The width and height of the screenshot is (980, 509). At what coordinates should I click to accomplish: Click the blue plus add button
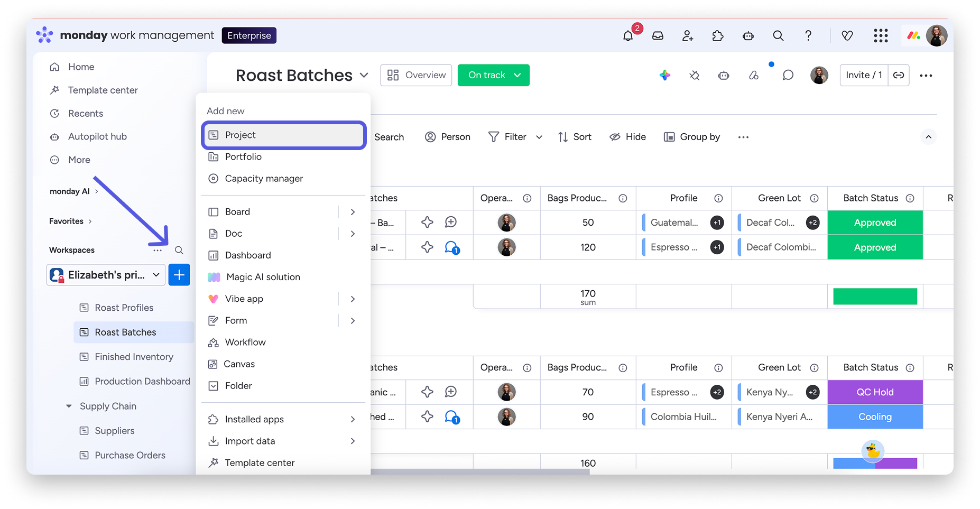coord(179,275)
